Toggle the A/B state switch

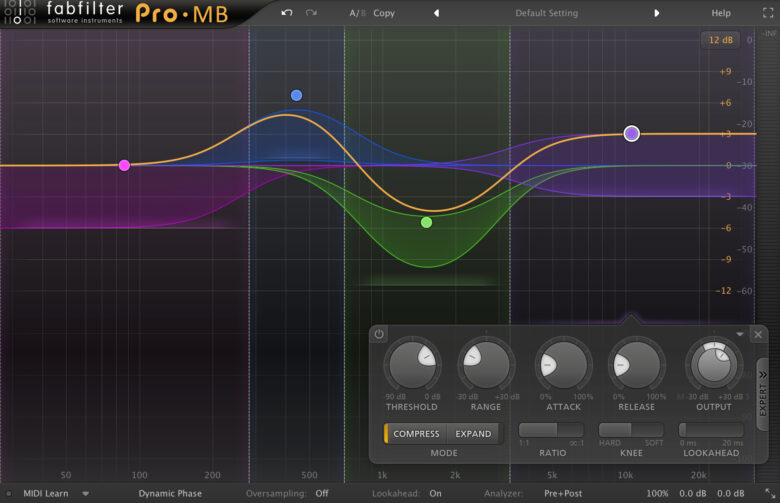click(357, 13)
